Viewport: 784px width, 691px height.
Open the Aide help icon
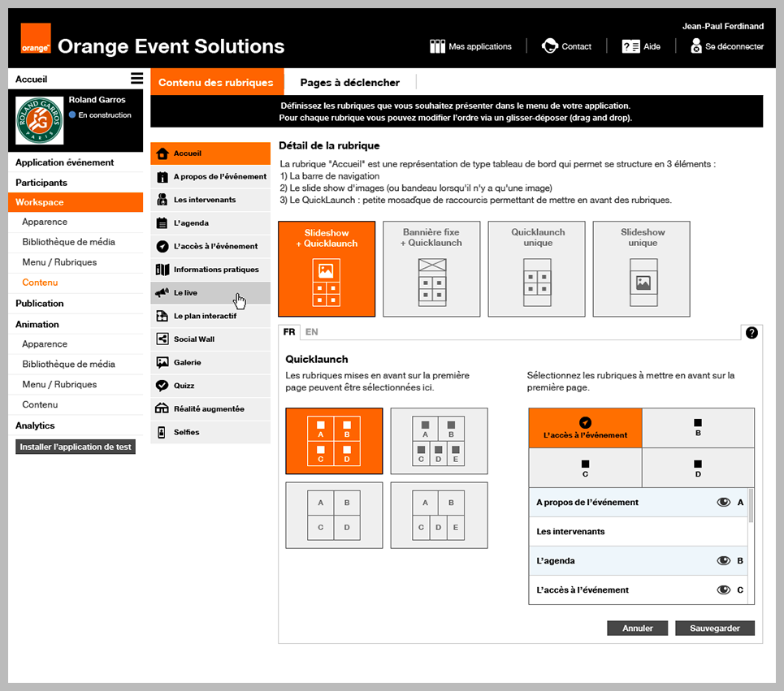click(630, 46)
